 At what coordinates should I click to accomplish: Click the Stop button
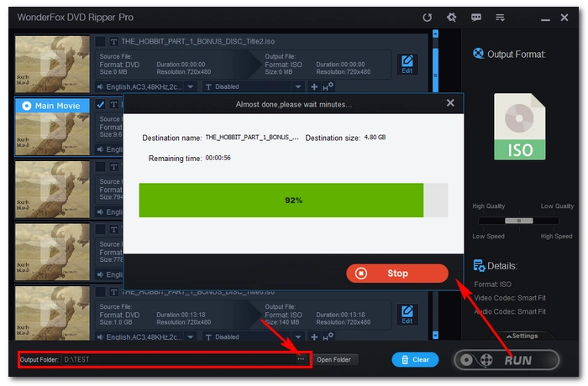(397, 274)
